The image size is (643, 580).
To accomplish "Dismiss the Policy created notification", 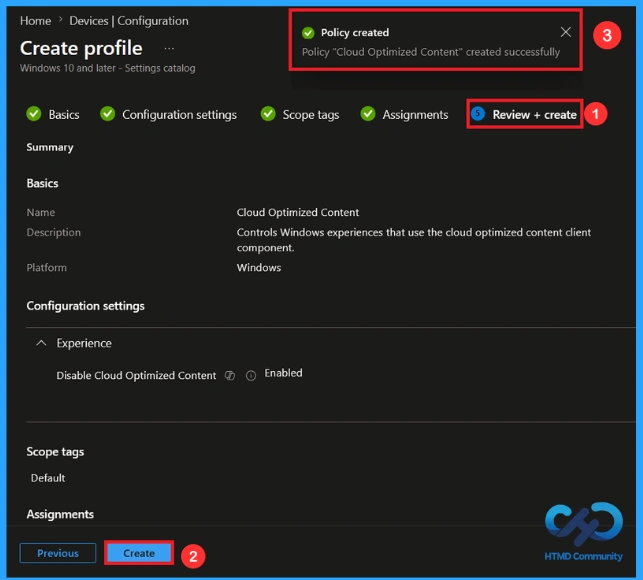I will click(x=565, y=32).
